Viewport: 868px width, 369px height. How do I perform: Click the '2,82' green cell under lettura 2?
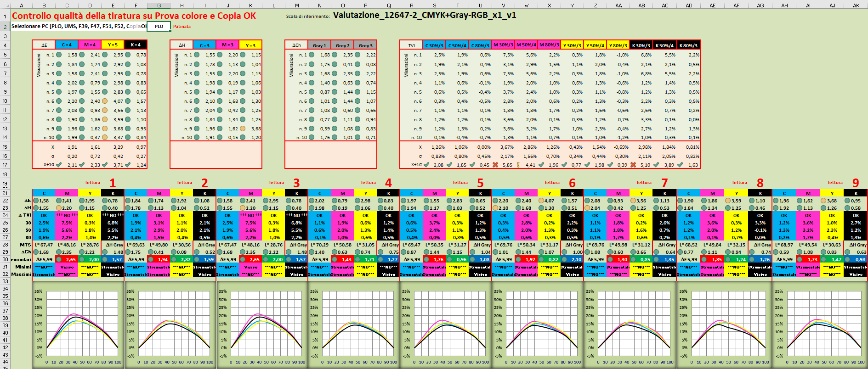pyautogui.click(x=182, y=259)
